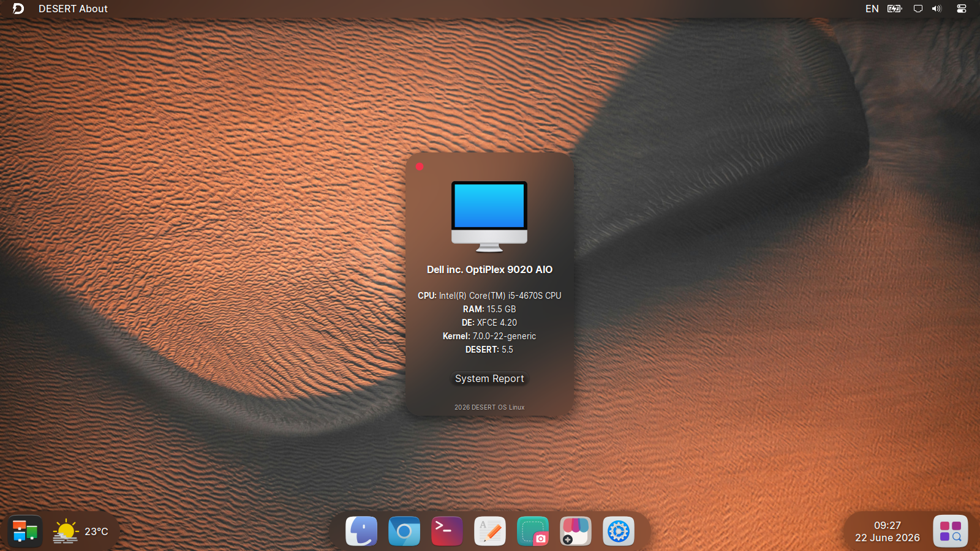Click the 2026 DESERT OS Linux footer
The height and width of the screenshot is (551, 980).
point(489,407)
